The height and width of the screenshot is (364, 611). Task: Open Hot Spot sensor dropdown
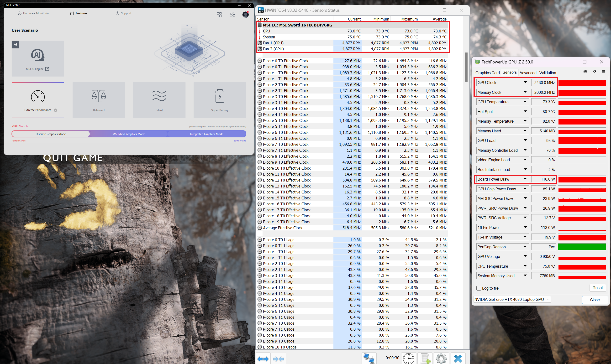pyautogui.click(x=525, y=112)
